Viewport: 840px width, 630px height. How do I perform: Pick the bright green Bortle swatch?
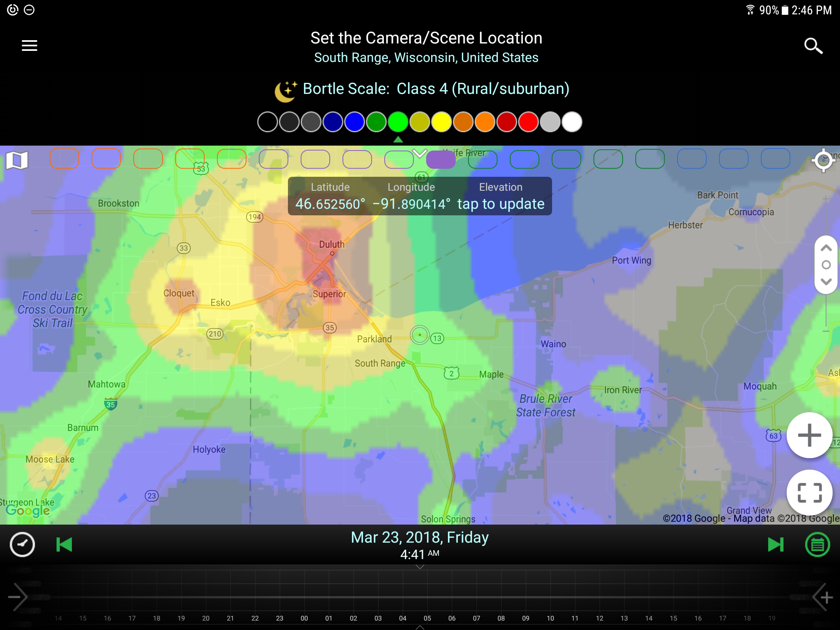(x=398, y=122)
